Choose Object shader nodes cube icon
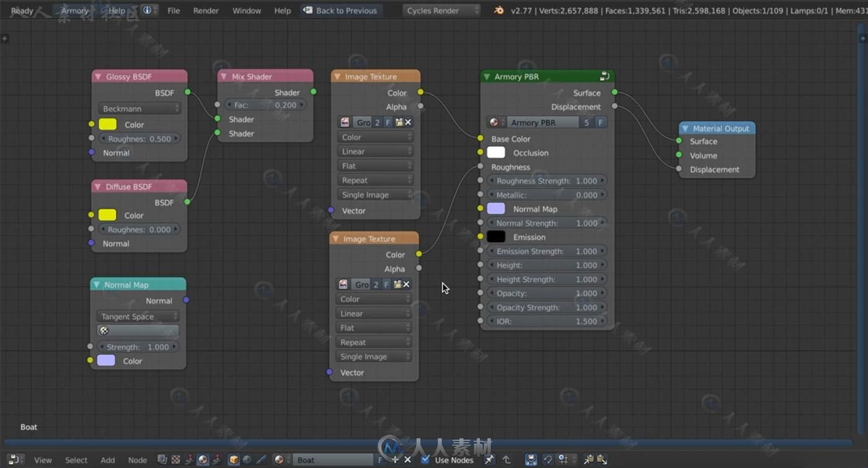Viewport: 868px width, 468px height. (234, 460)
